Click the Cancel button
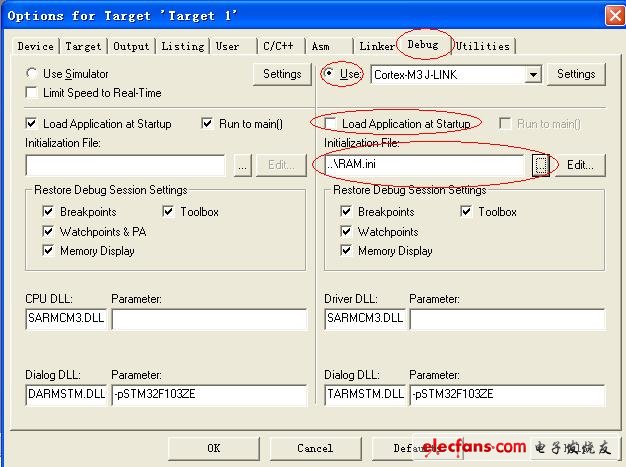The height and width of the screenshot is (467, 626). pos(314,448)
